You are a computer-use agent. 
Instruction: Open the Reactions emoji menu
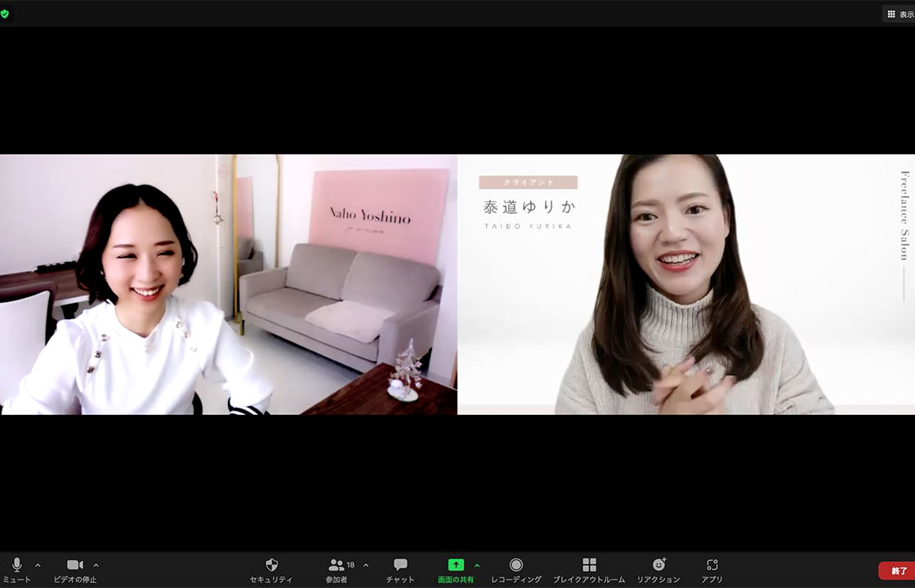[x=658, y=565]
